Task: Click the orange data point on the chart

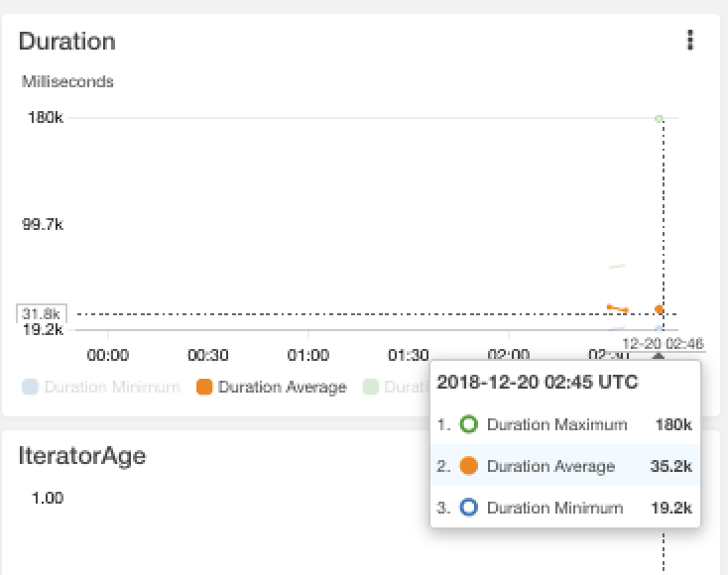Action: pyautogui.click(x=660, y=309)
